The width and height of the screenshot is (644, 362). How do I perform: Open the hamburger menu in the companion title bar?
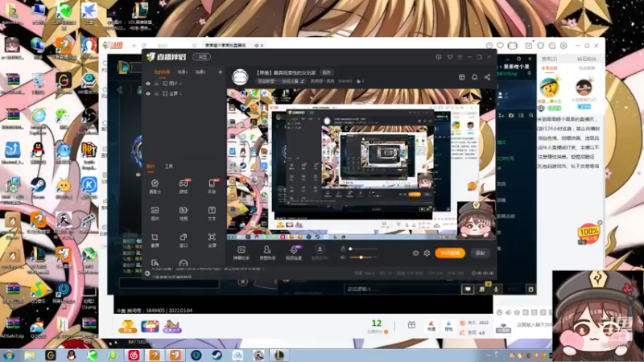pyautogui.click(x=460, y=57)
